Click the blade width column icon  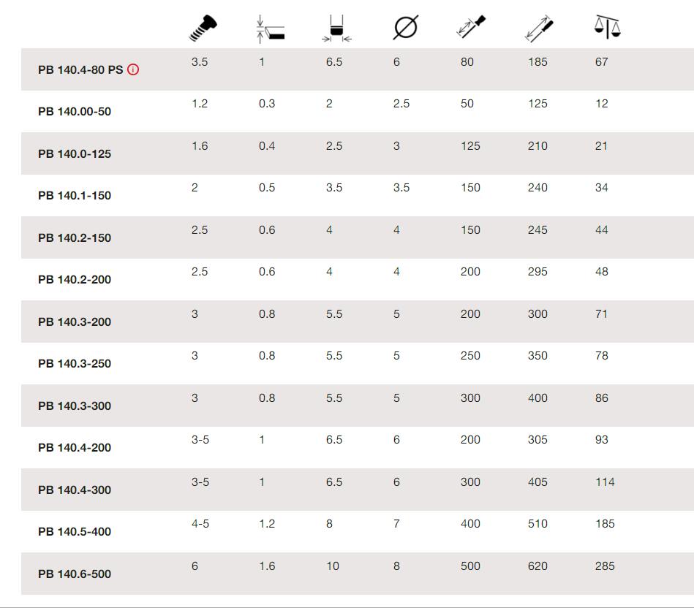pyautogui.click(x=337, y=28)
